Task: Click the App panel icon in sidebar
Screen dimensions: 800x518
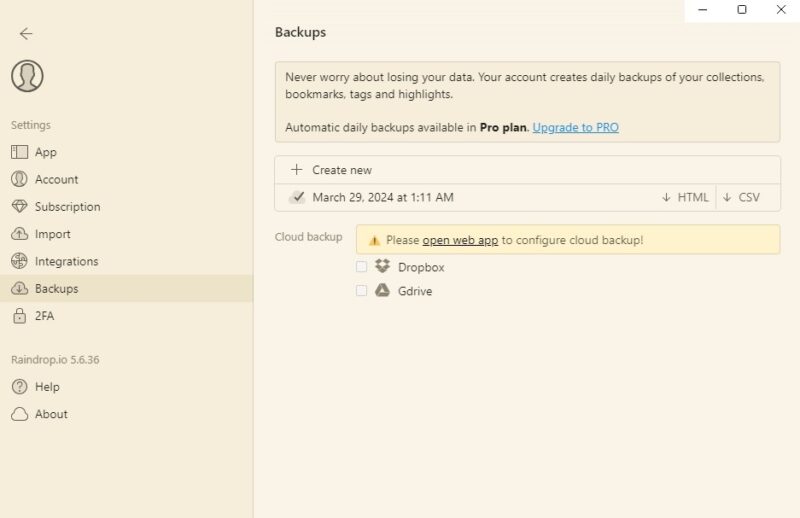Action: (x=19, y=152)
